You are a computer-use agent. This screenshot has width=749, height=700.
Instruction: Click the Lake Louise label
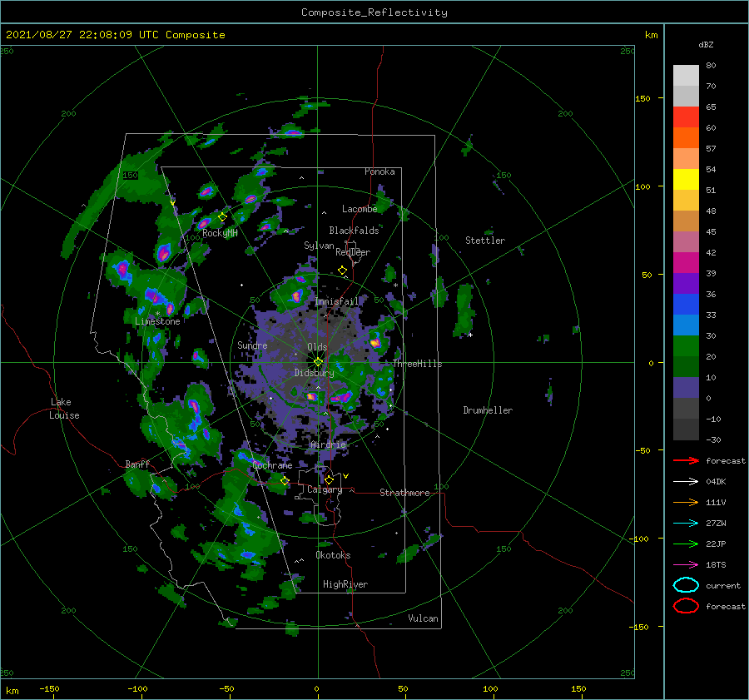pos(65,409)
